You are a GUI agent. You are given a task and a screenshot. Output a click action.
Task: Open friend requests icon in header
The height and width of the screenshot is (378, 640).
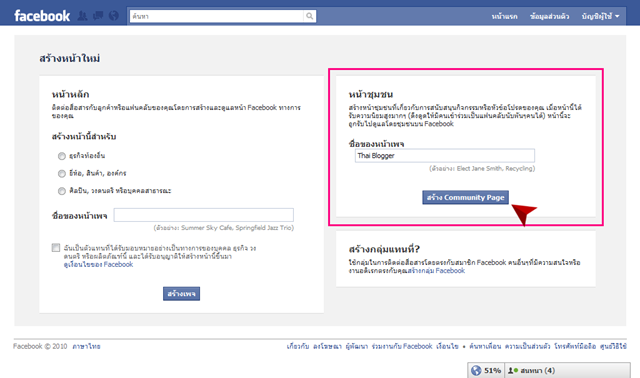click(x=82, y=16)
